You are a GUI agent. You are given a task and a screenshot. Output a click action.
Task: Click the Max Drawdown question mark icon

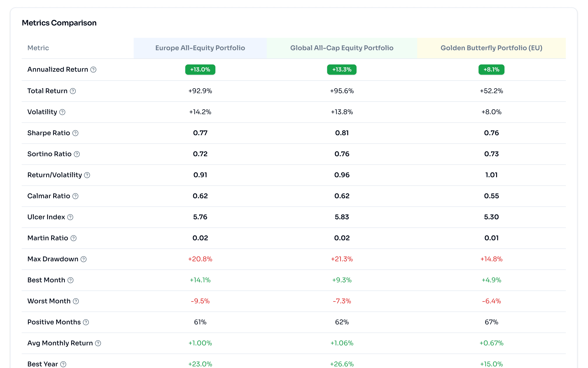tap(84, 259)
